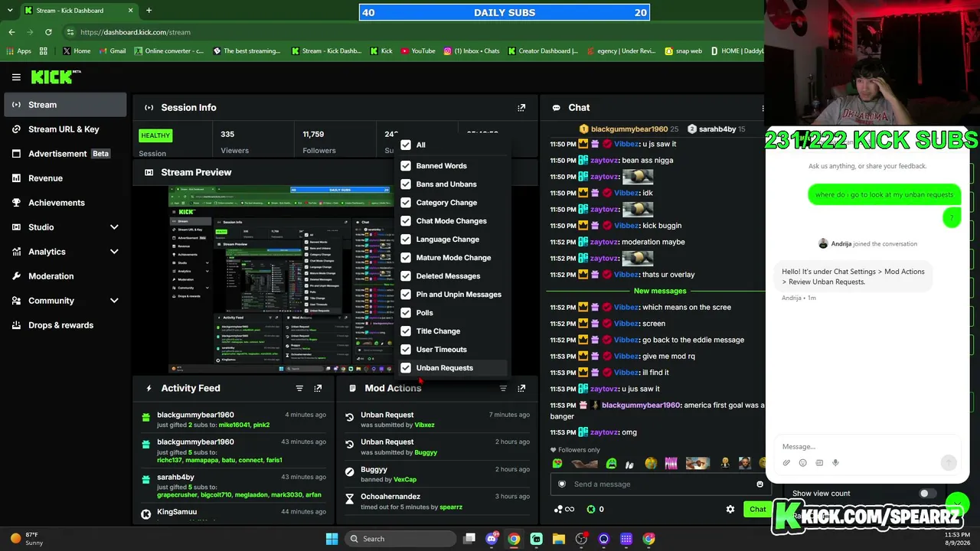Open the emote picker in chat input

click(759, 484)
